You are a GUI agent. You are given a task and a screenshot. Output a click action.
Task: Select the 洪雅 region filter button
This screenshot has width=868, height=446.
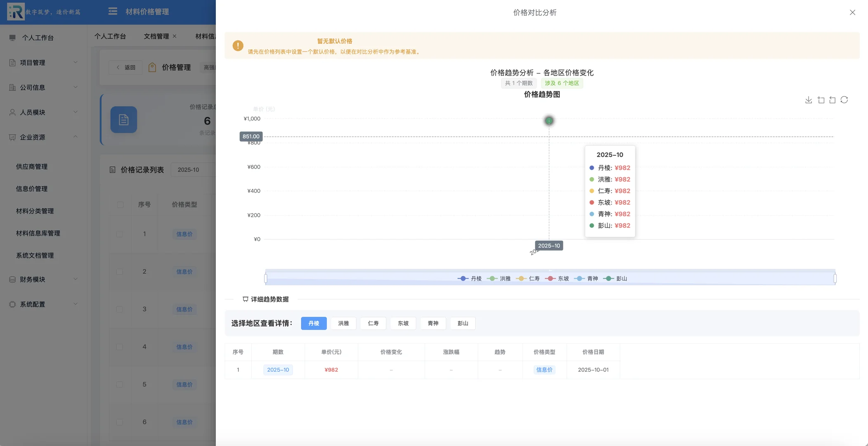(x=343, y=323)
